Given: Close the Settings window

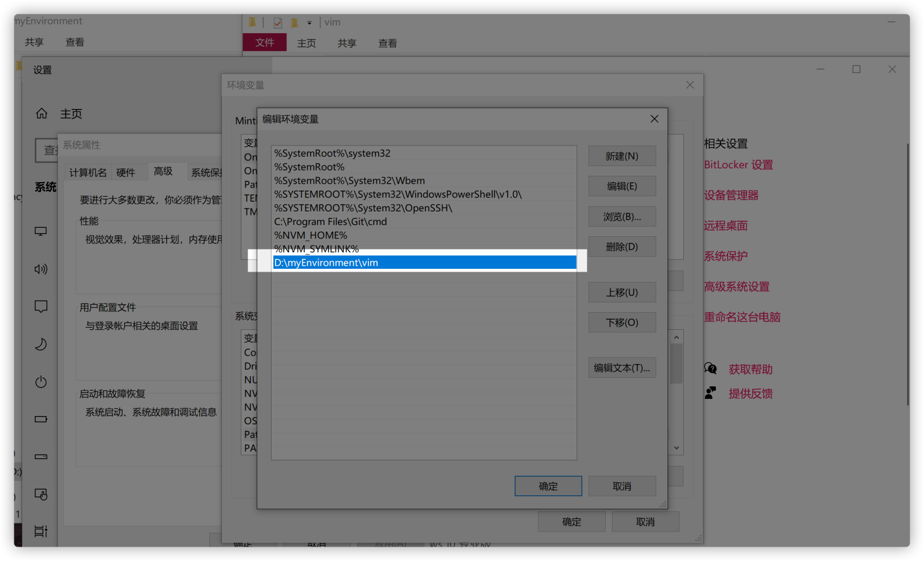Looking at the screenshot, I should (892, 69).
